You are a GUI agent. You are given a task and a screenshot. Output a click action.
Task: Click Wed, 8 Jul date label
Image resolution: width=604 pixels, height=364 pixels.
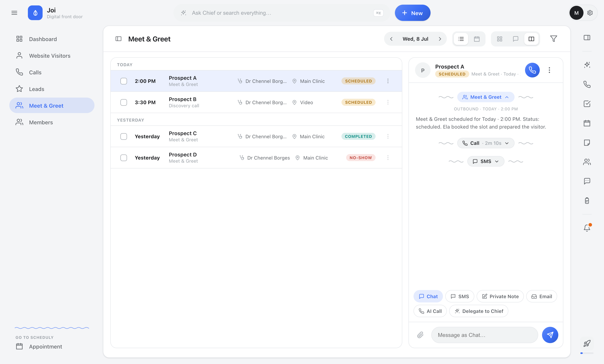click(415, 39)
